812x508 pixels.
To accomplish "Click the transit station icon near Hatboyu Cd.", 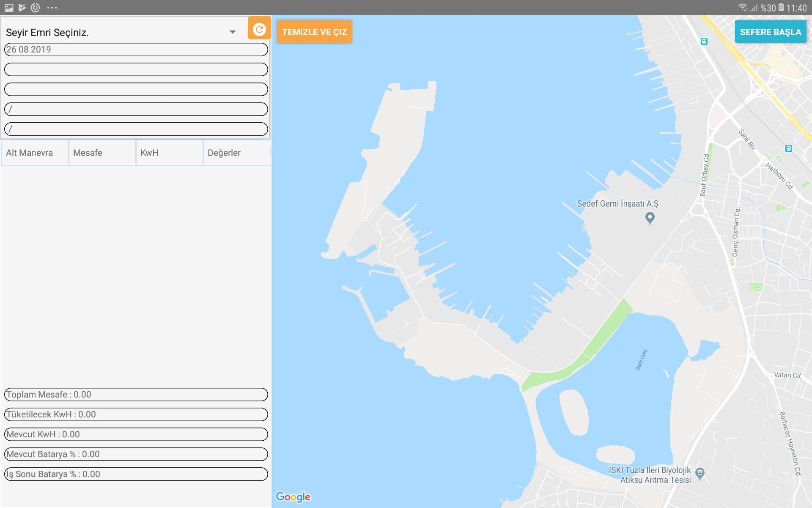I will 788,149.
